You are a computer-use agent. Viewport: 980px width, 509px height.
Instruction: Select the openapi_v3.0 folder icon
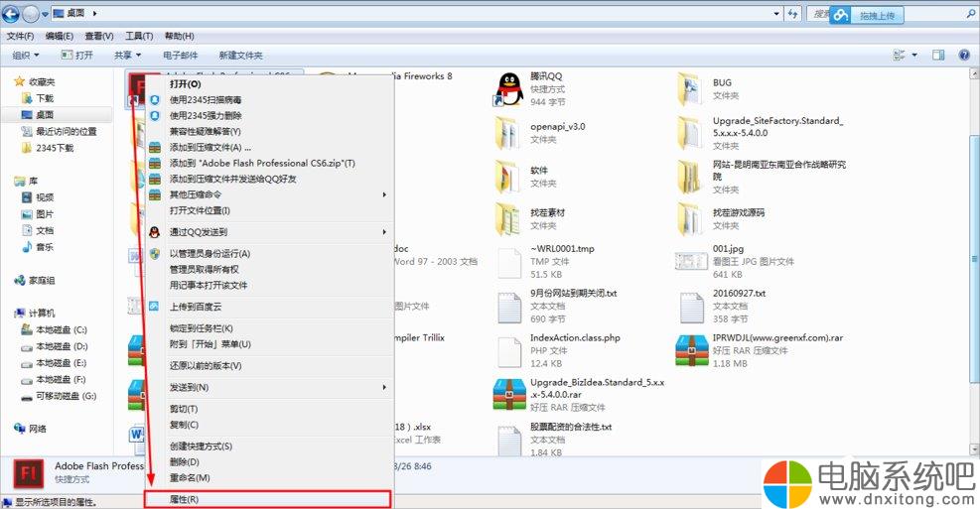tap(508, 133)
